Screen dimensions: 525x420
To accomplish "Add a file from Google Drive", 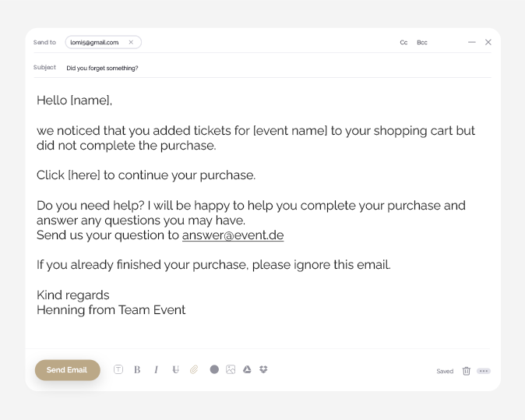I will [247, 369].
